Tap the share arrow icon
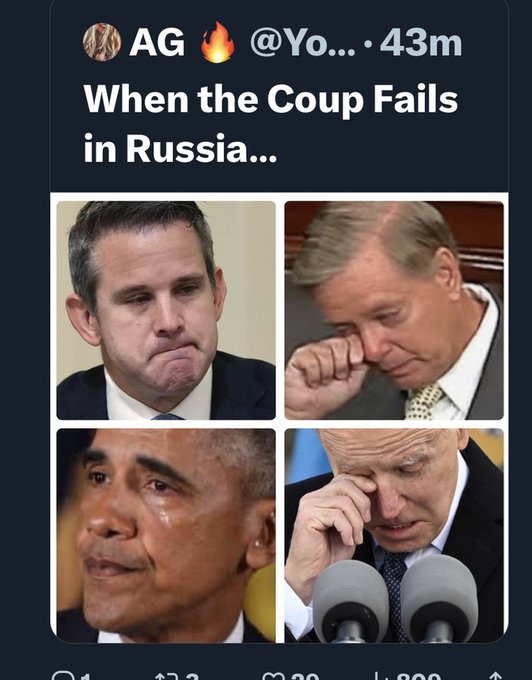Image resolution: width=532 pixels, height=680 pixels. [x=495, y=676]
